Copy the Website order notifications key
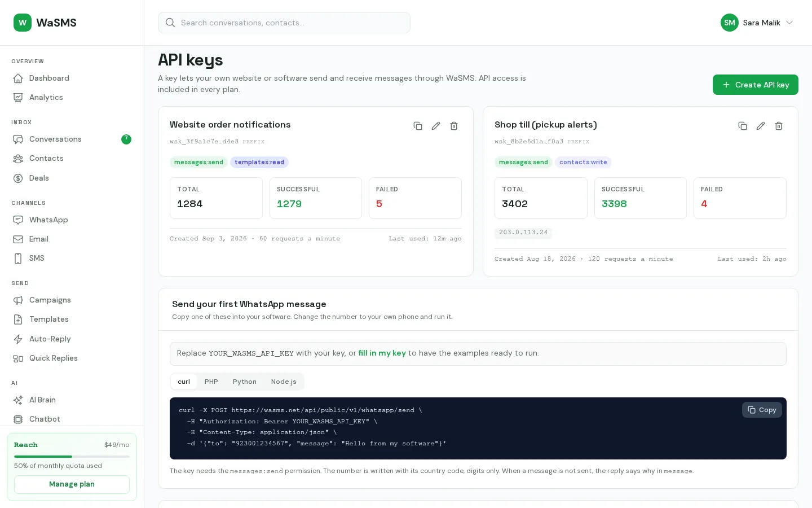This screenshot has height=508, width=812. [x=418, y=126]
